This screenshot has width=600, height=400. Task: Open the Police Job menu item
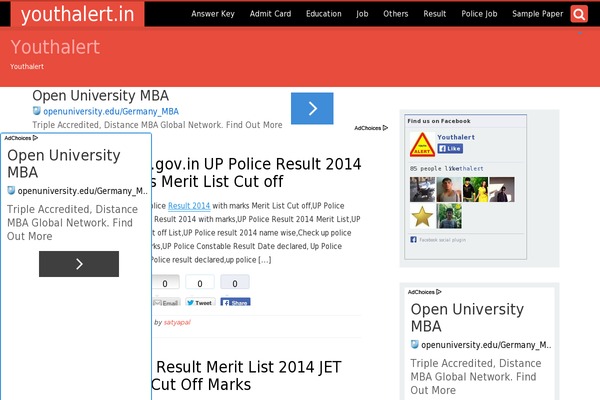pos(479,14)
